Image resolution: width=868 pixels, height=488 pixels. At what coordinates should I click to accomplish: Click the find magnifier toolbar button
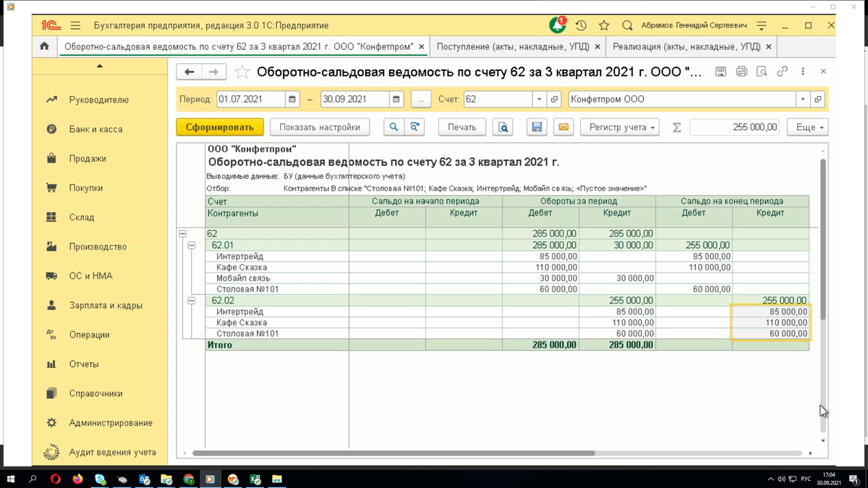coord(393,127)
